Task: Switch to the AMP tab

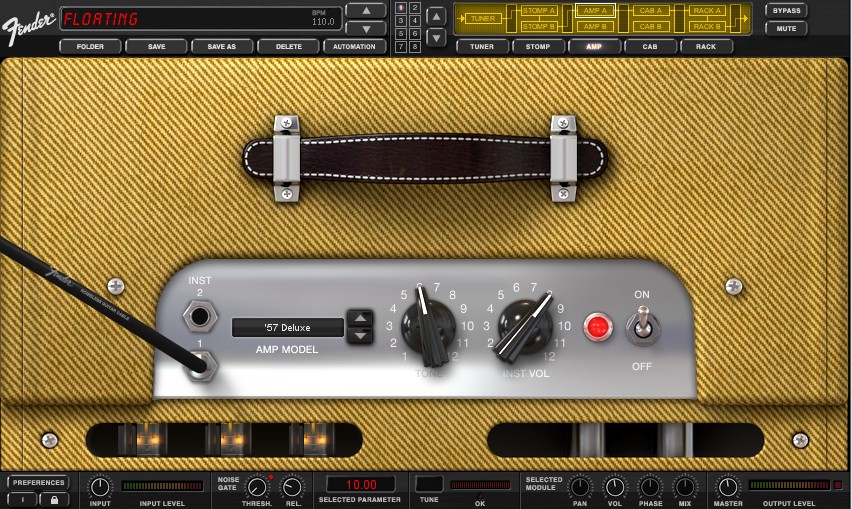Action: point(594,47)
